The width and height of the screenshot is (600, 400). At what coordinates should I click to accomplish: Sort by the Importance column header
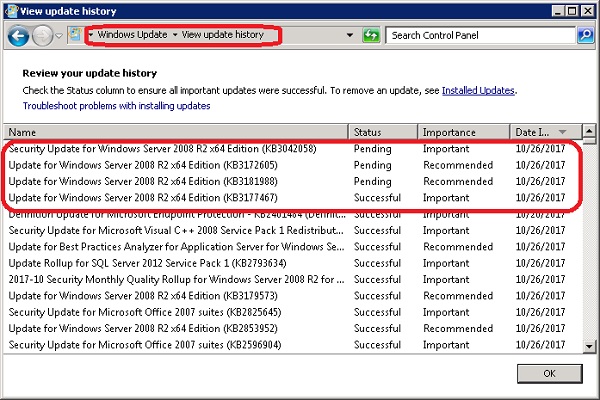tap(462, 132)
